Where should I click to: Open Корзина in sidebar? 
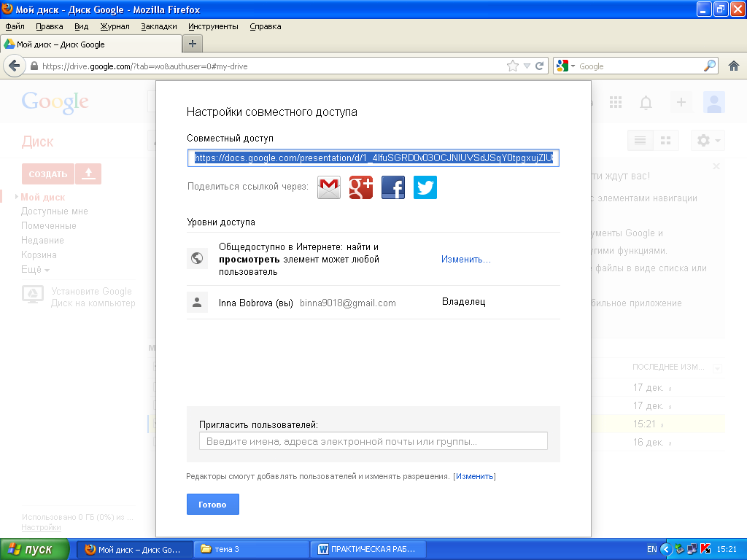39,254
